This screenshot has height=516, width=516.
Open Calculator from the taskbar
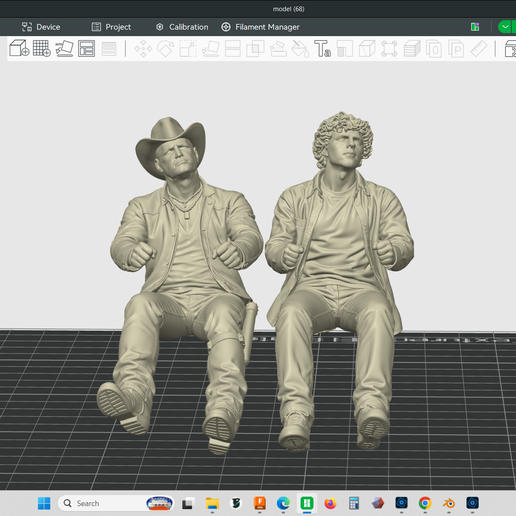coord(354,503)
